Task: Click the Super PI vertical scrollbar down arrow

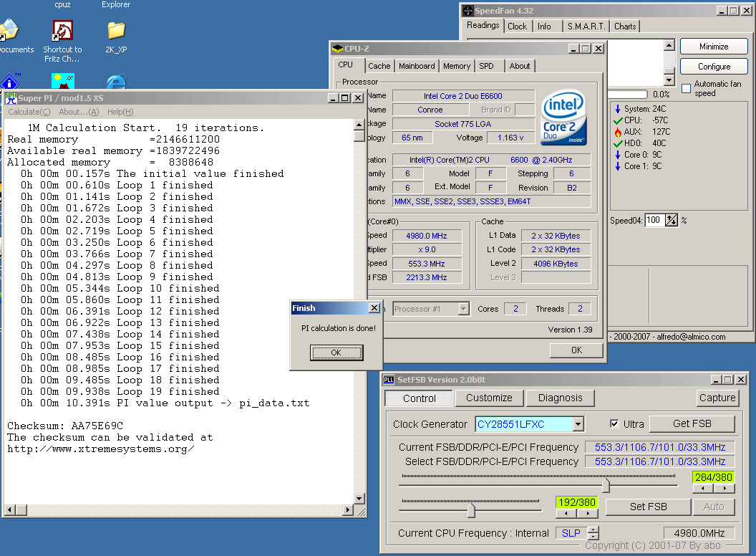Action: pyautogui.click(x=359, y=498)
